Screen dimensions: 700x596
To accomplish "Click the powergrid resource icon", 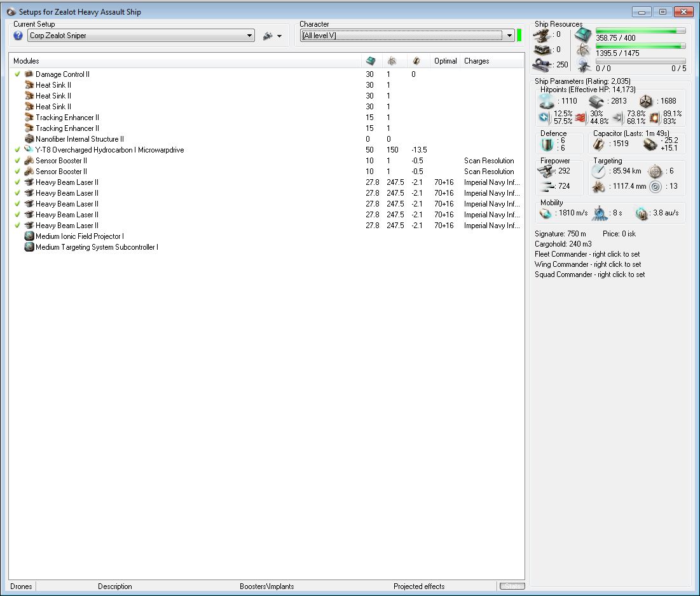I will pos(583,50).
